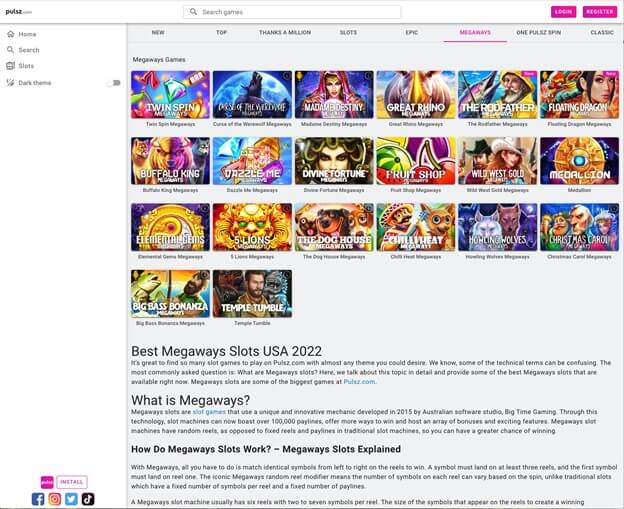
Task: Switch to the New tab
Action: point(158,33)
